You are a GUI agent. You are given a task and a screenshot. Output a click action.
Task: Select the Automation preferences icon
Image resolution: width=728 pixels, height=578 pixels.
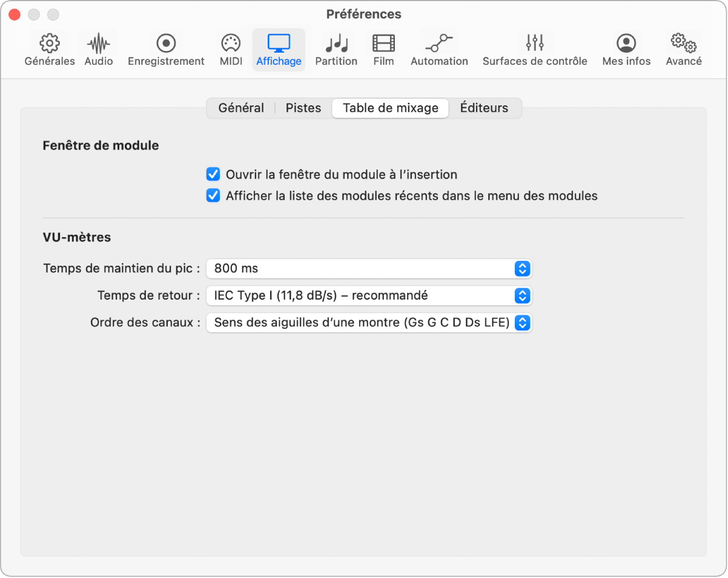[x=439, y=50]
